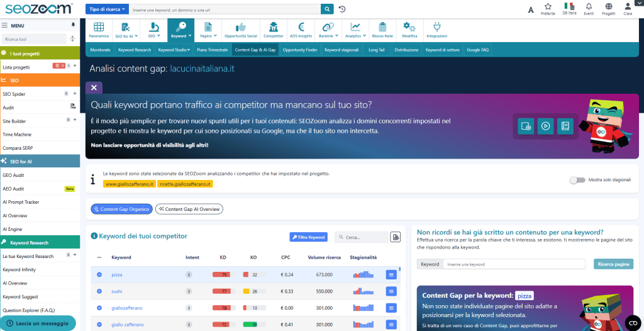The width and height of the screenshot is (644, 331).
Task: Click the add-widget icon in the banner
Action: [526, 126]
